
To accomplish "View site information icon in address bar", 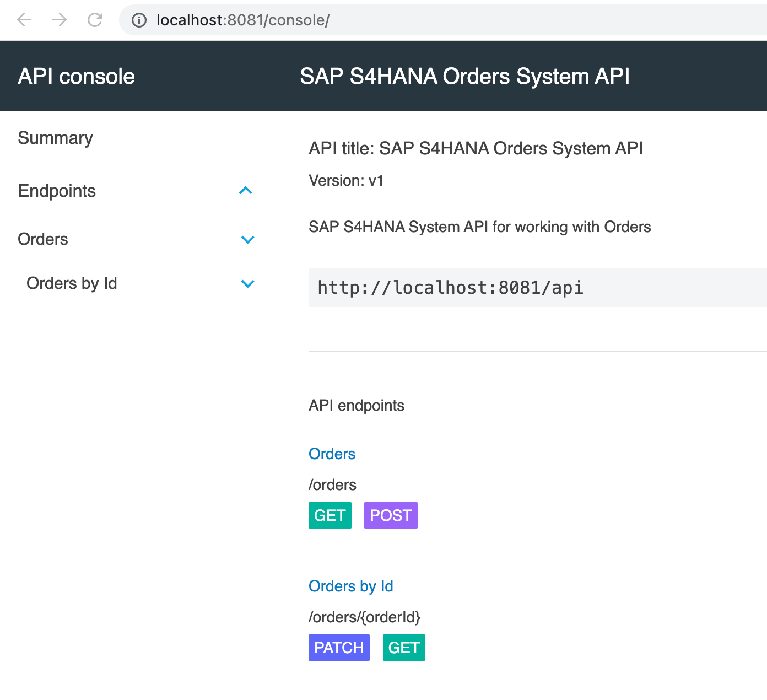I will (x=139, y=20).
